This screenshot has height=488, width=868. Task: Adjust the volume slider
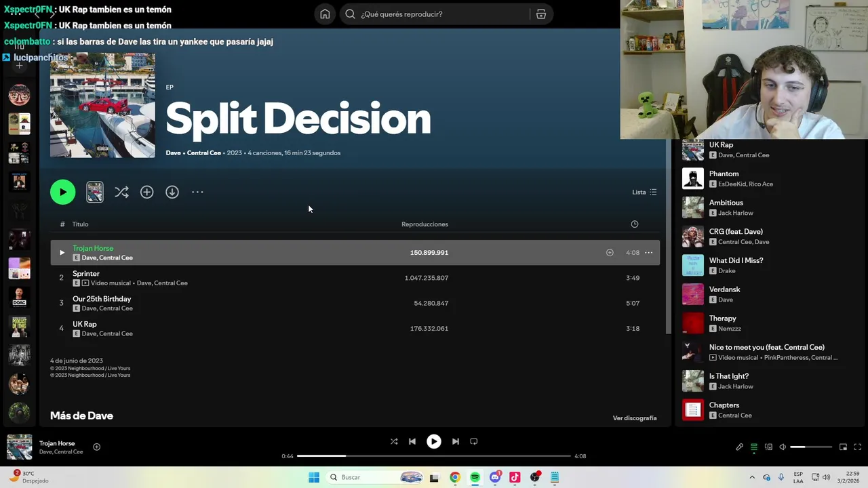811,447
